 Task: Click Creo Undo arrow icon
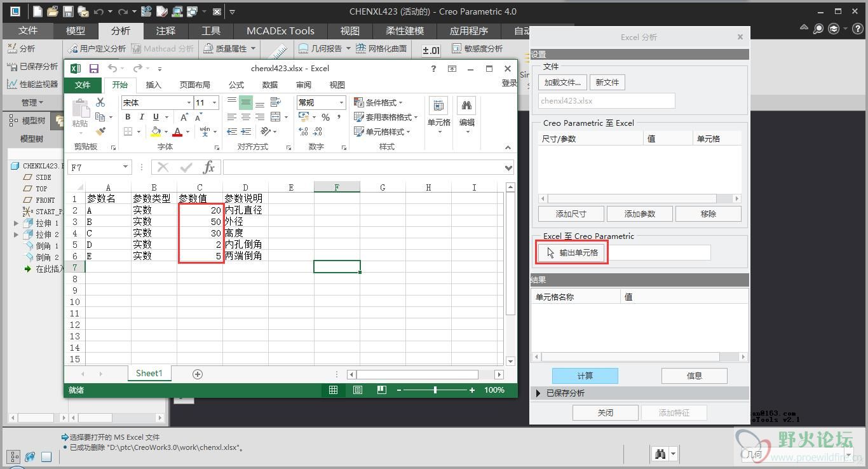[x=98, y=11]
